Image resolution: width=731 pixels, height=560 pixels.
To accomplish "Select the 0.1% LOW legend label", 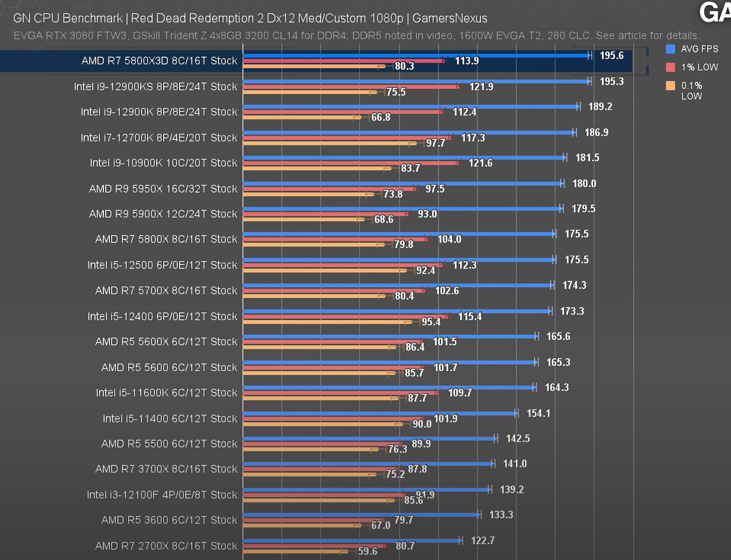I will [692, 91].
